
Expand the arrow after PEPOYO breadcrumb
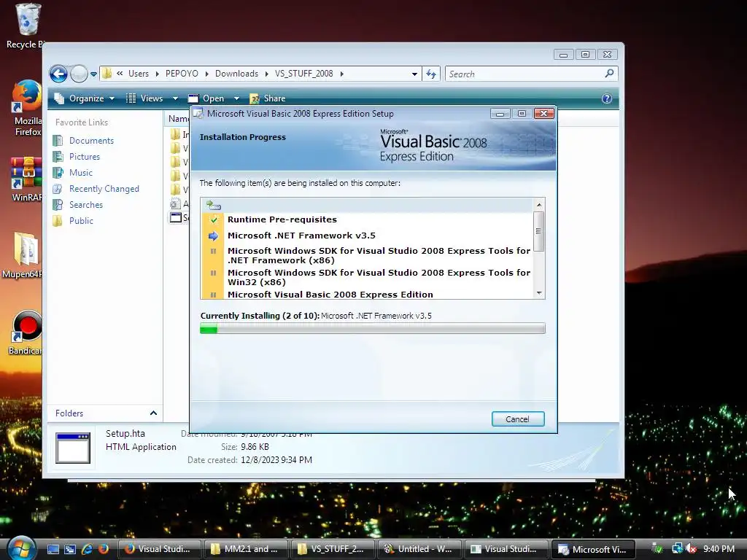(x=206, y=74)
